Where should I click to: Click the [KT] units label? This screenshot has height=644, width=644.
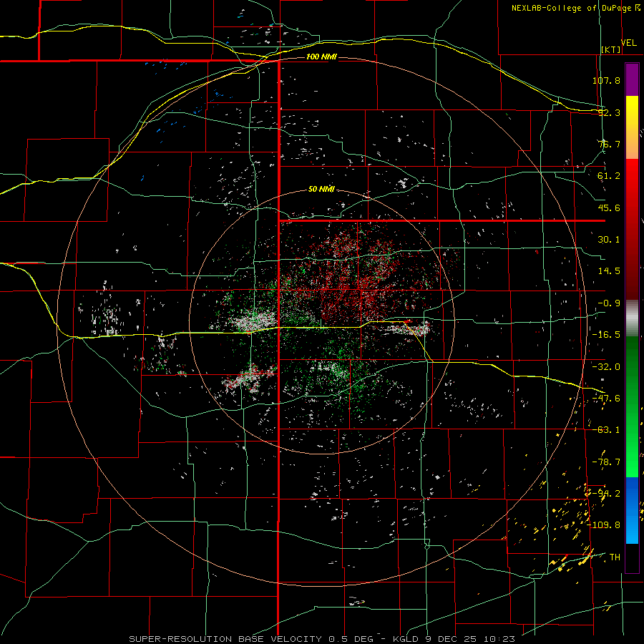pos(611,49)
